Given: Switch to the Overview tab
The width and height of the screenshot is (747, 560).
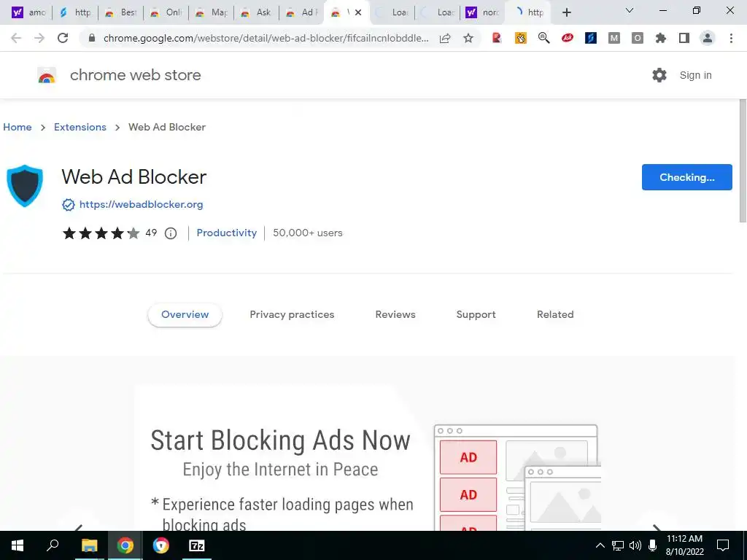Looking at the screenshot, I should (185, 315).
